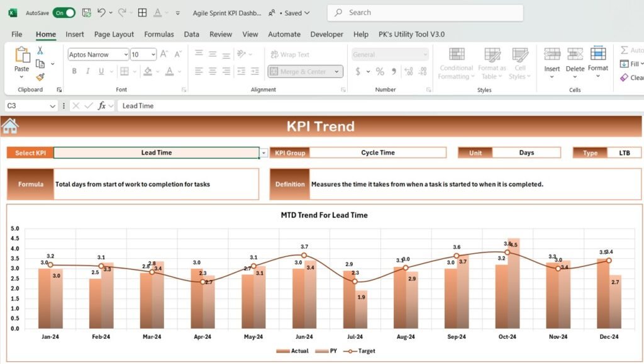The height and width of the screenshot is (364, 644).
Task: Apply Underline to the selected cell
Action: (x=101, y=71)
